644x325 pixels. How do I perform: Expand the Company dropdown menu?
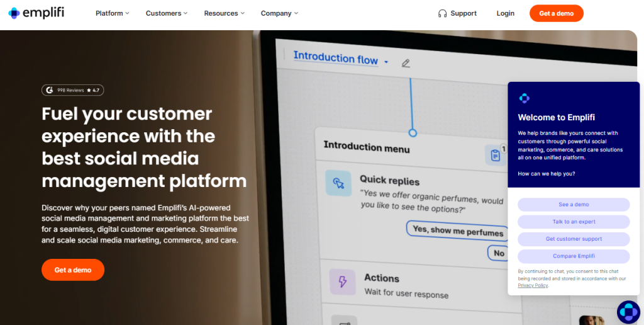click(x=279, y=13)
